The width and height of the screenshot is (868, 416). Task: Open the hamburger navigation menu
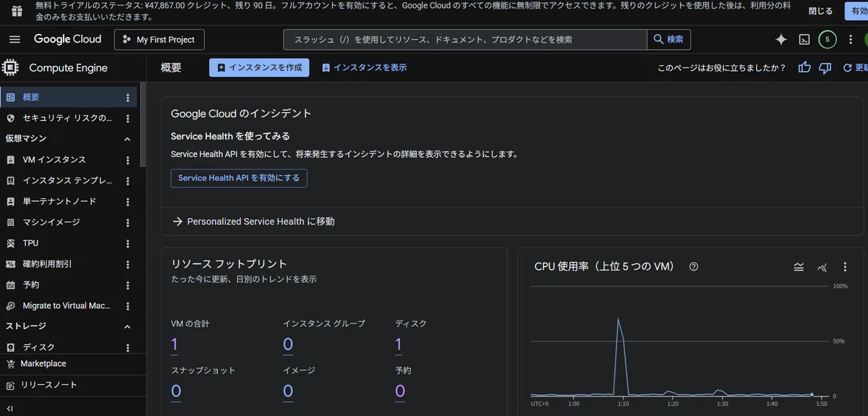click(14, 39)
